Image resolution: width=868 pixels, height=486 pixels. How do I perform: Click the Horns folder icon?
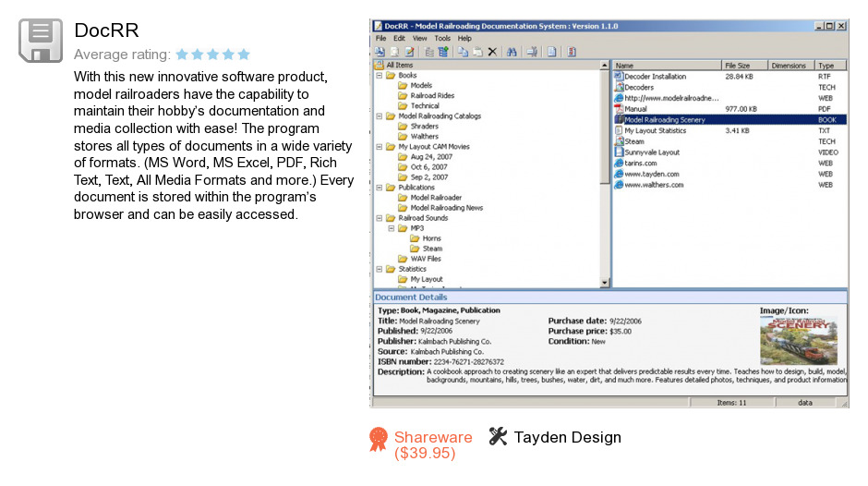(415, 238)
